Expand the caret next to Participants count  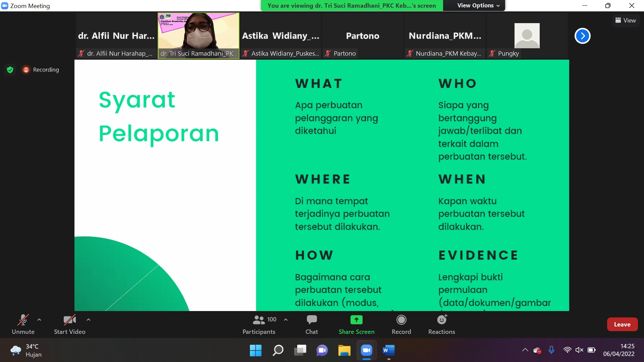286,320
